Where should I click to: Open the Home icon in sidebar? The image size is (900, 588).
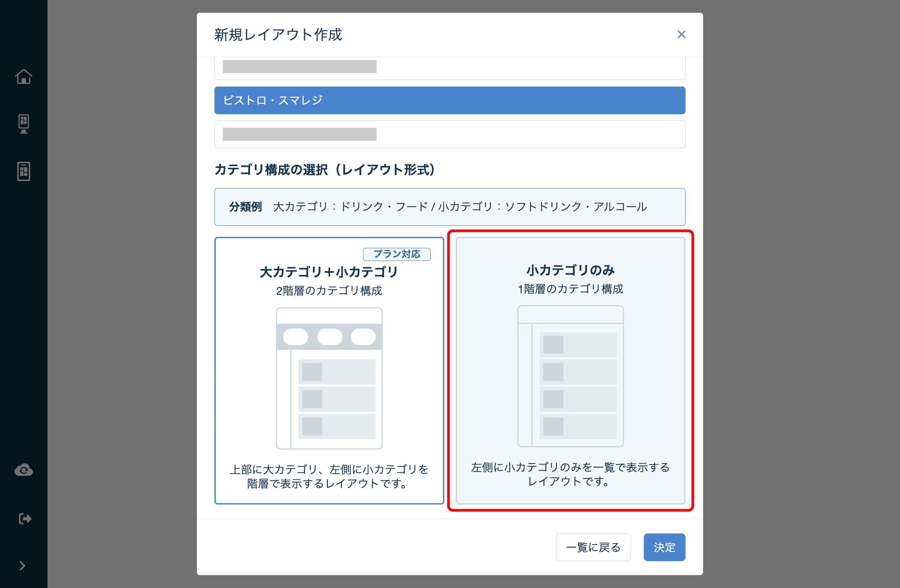24,76
